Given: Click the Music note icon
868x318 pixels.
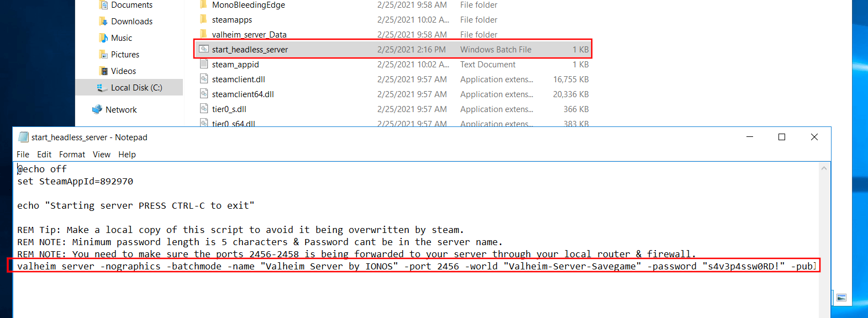Looking at the screenshot, I should tap(103, 38).
